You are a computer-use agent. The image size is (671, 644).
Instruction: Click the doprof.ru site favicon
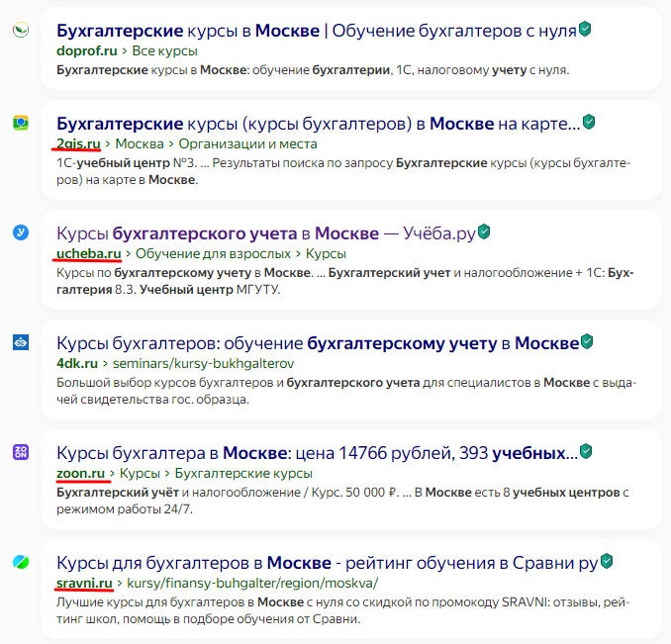[x=21, y=31]
